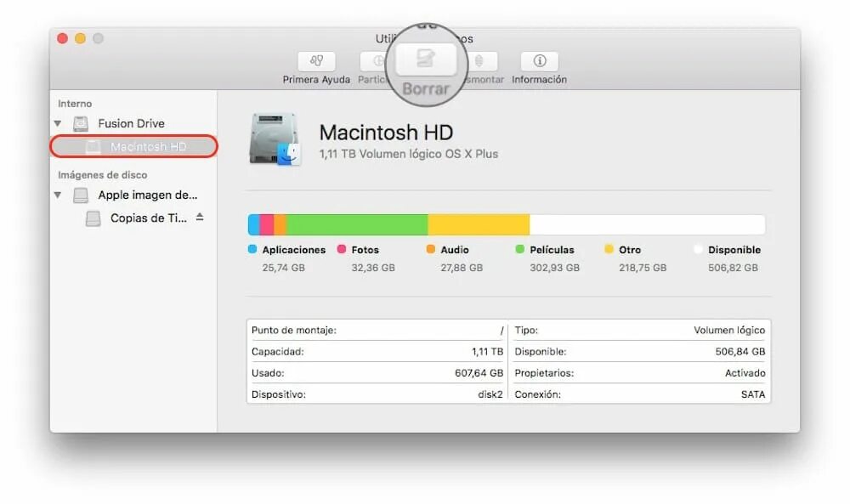Click the Fotos legend pink dot

coord(342,249)
